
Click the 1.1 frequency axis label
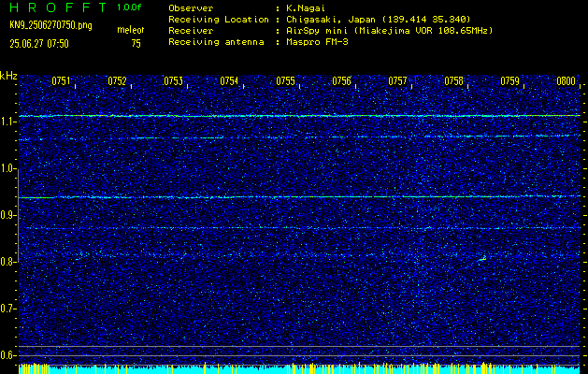coord(7,122)
